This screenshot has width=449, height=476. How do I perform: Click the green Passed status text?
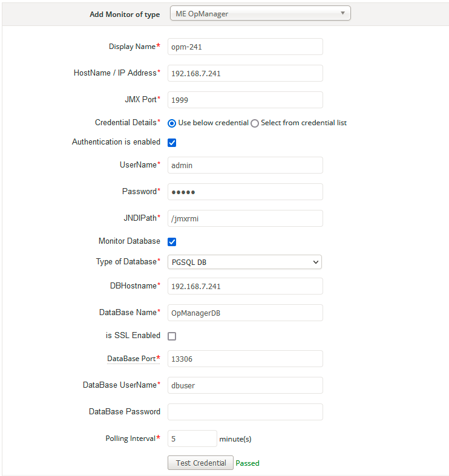247,463
